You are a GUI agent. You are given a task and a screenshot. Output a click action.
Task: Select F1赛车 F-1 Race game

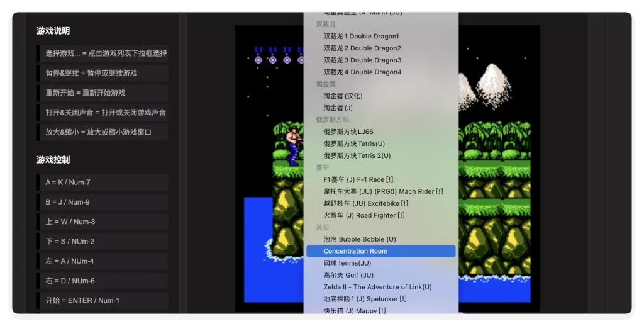point(358,180)
